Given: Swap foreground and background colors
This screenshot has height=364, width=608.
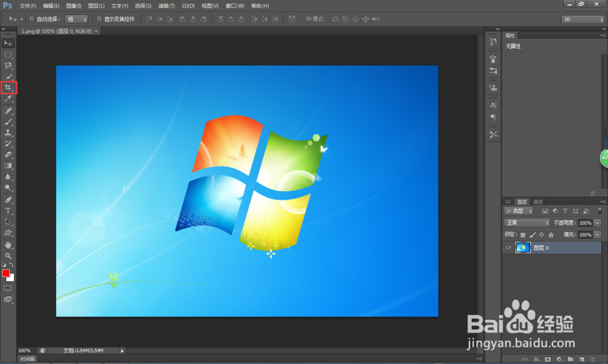Looking at the screenshot, I should click(x=12, y=264).
